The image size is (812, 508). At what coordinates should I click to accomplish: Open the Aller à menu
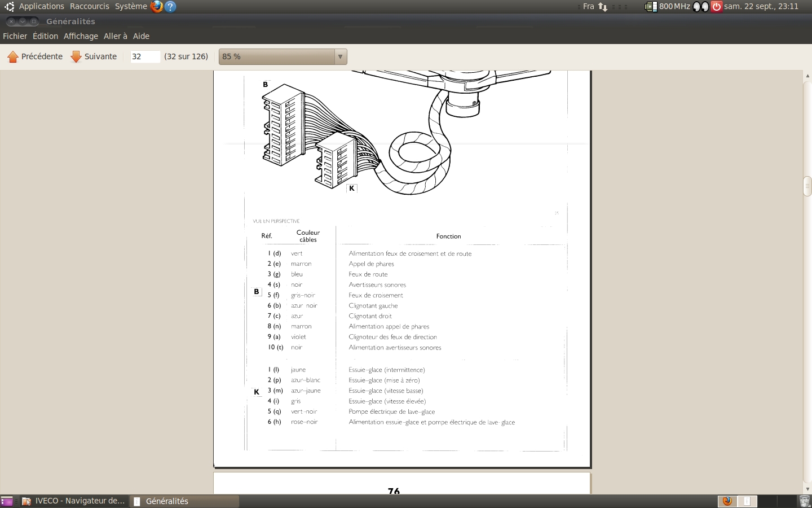point(115,36)
